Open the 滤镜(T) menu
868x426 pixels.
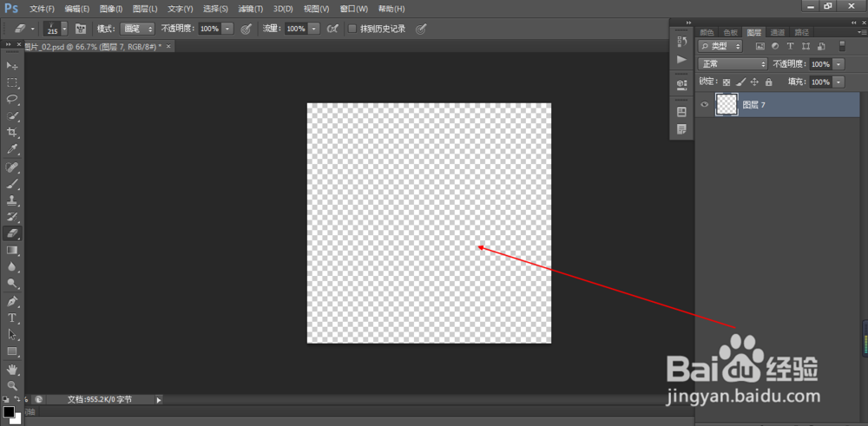coord(250,9)
